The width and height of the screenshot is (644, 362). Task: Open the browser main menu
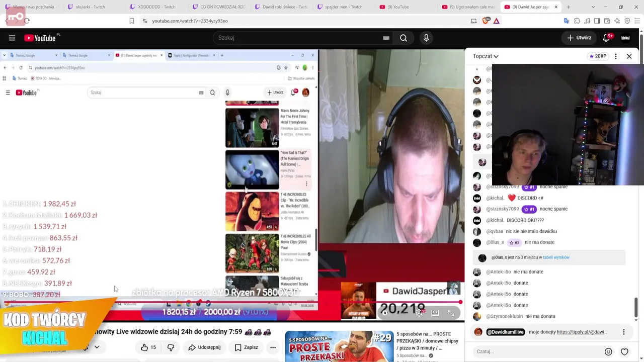point(637,21)
